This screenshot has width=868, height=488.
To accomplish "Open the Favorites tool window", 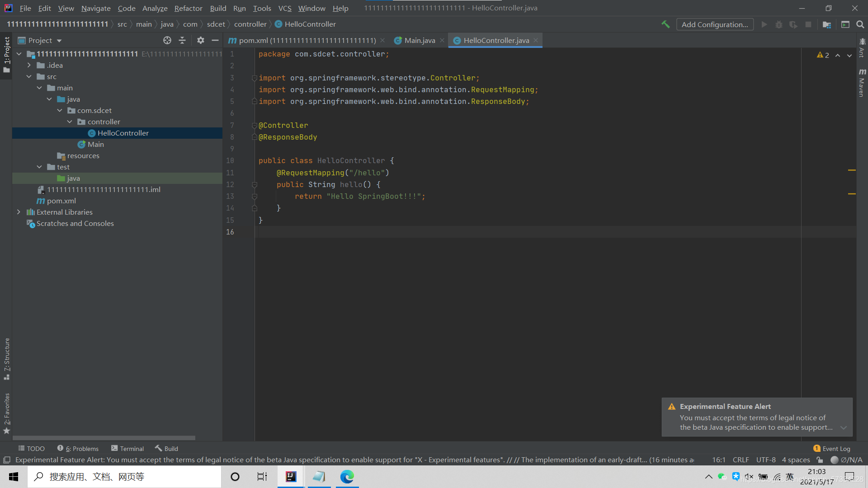I will coord(6,413).
